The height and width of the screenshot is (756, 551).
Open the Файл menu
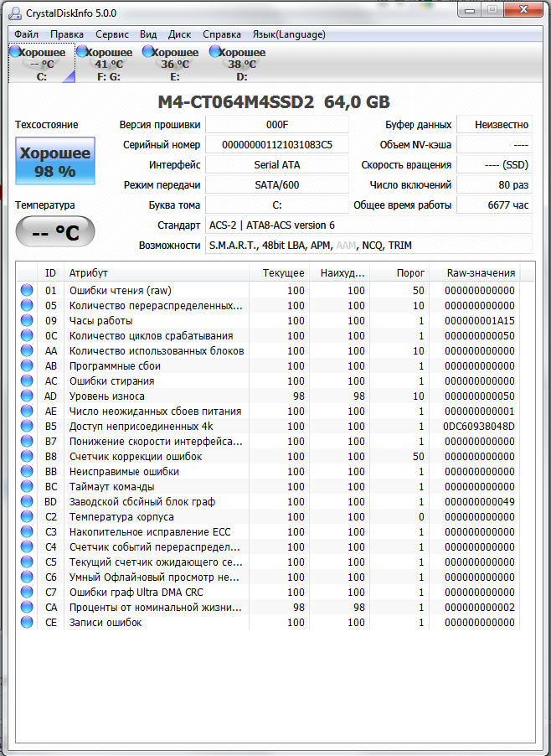coord(27,34)
